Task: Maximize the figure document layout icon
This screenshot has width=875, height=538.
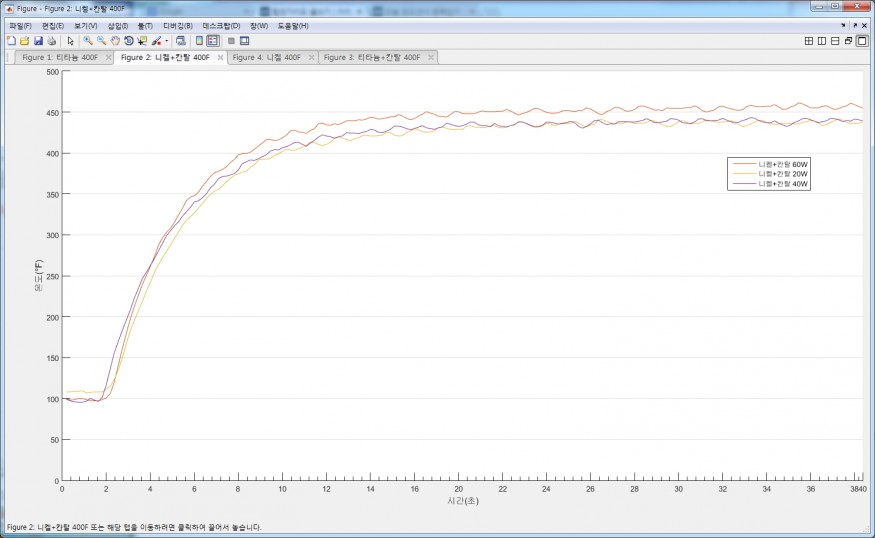Action: (862, 41)
